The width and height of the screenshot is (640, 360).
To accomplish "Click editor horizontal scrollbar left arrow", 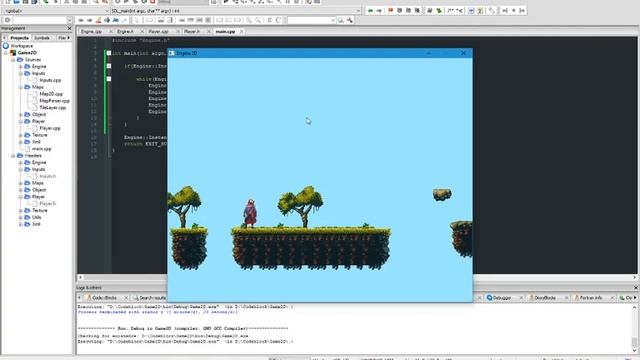I will [x=80, y=277].
